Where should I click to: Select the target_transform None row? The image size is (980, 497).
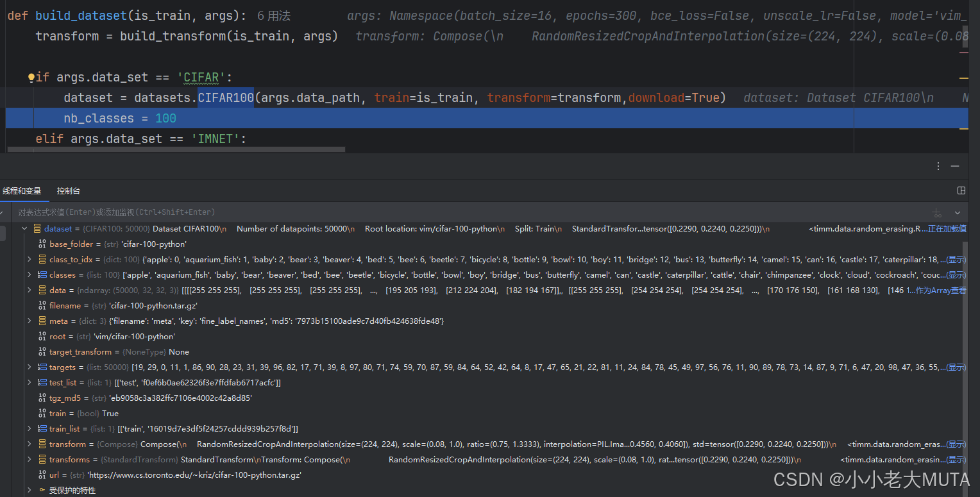(119, 352)
